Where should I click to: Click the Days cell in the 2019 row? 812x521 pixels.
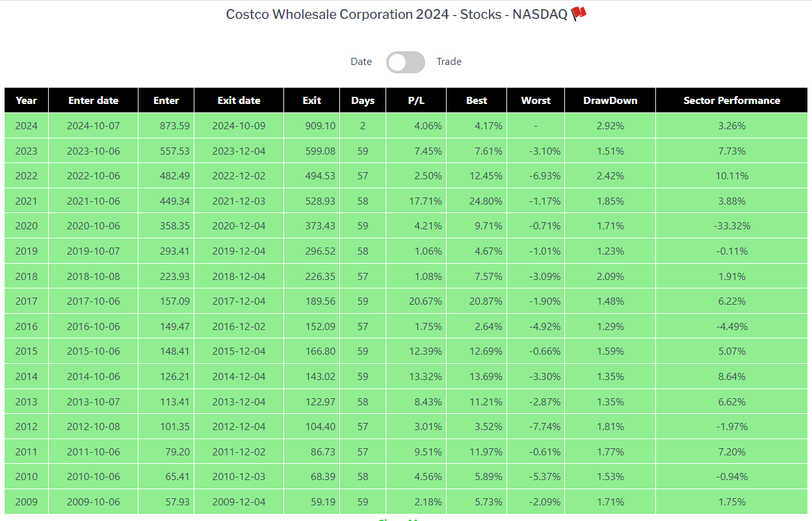click(x=363, y=251)
